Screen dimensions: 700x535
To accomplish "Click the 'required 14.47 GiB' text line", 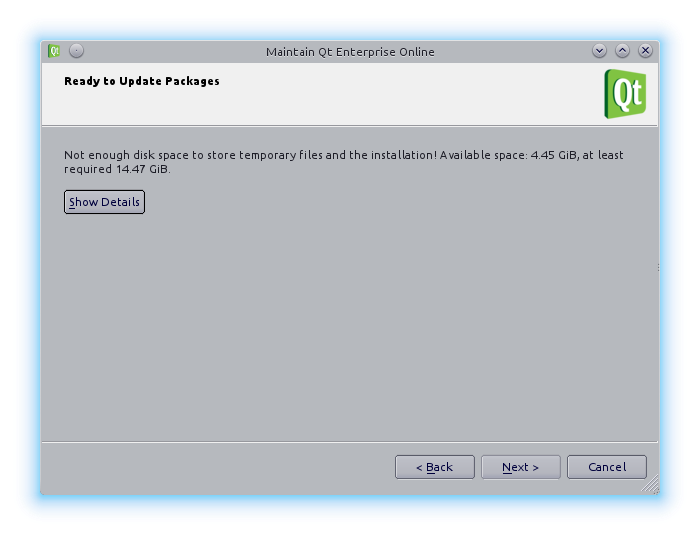I will pyautogui.click(x=117, y=170).
